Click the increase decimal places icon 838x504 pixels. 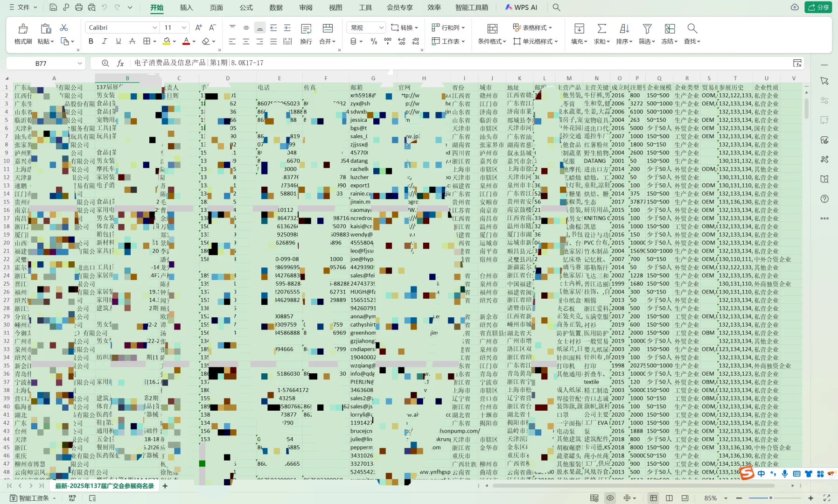click(x=402, y=41)
